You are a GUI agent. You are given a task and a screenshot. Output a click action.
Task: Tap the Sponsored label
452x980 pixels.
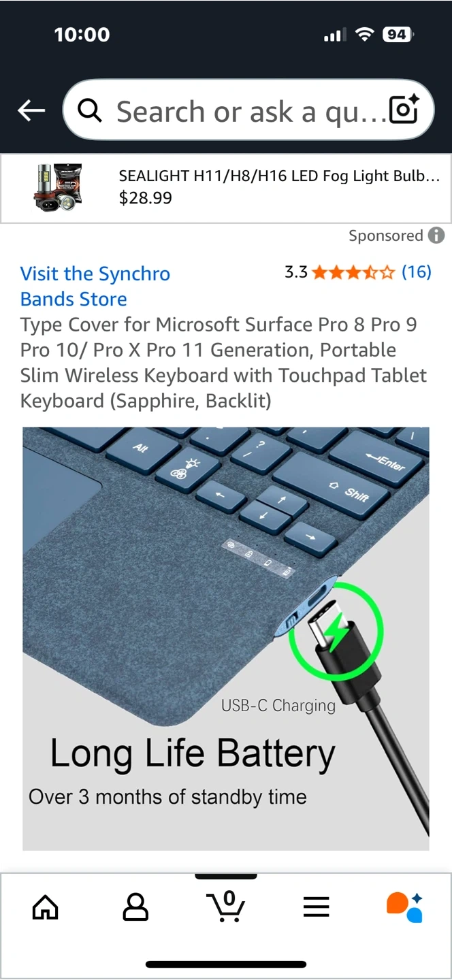tap(386, 235)
